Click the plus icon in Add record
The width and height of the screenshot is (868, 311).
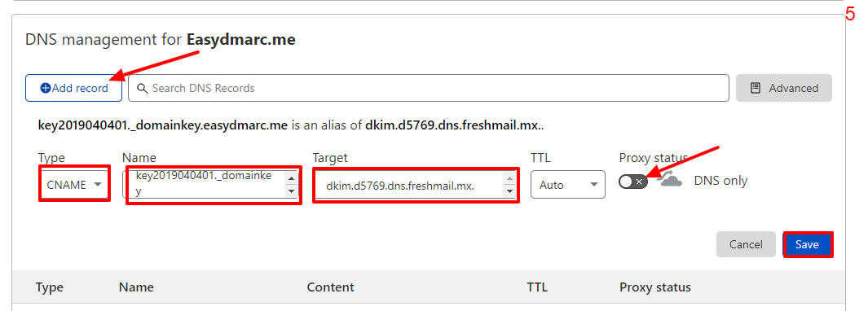[x=46, y=89]
